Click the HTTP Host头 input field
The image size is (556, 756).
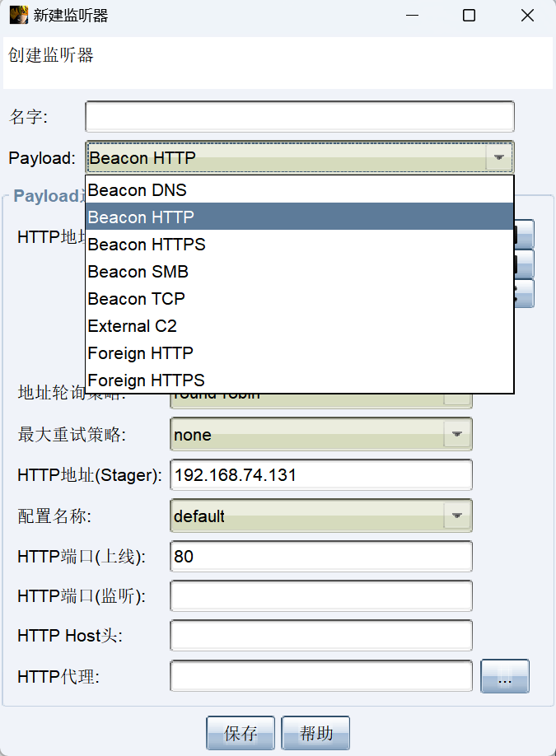pyautogui.click(x=321, y=636)
